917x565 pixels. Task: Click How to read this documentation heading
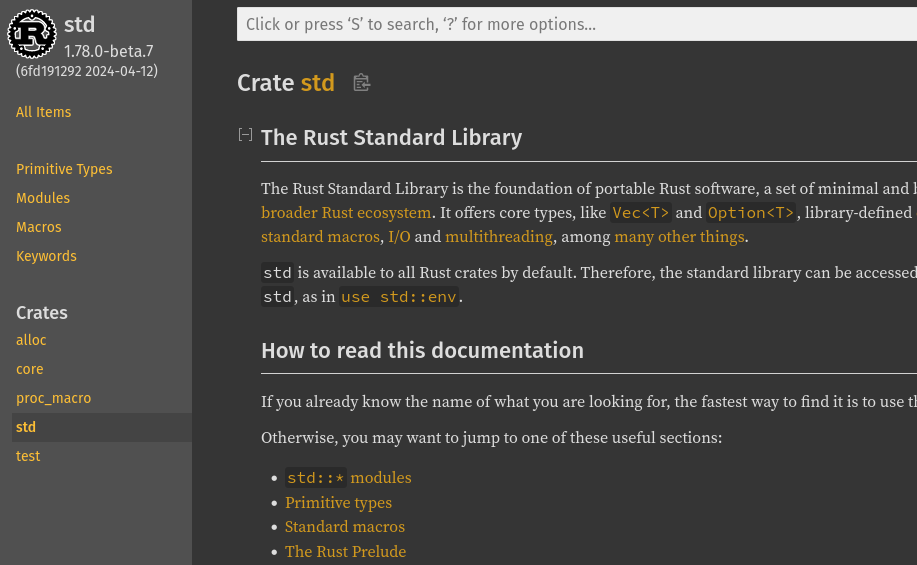point(422,350)
